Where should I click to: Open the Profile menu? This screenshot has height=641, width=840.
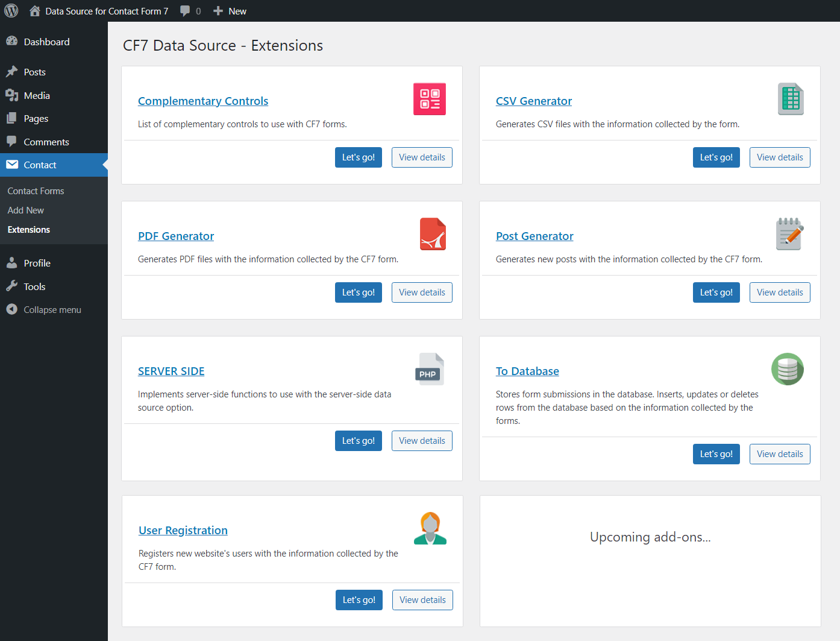[54, 263]
